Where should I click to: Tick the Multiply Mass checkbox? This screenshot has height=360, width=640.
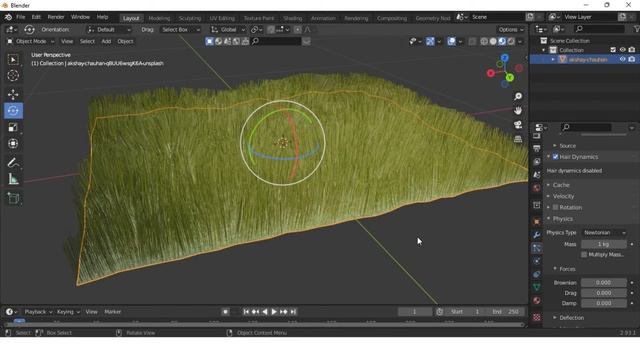click(584, 254)
